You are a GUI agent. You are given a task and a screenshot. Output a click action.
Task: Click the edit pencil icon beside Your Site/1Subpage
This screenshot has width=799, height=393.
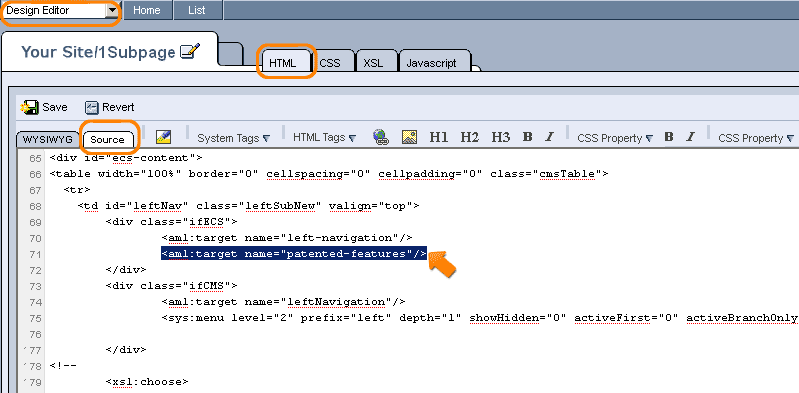[x=190, y=51]
